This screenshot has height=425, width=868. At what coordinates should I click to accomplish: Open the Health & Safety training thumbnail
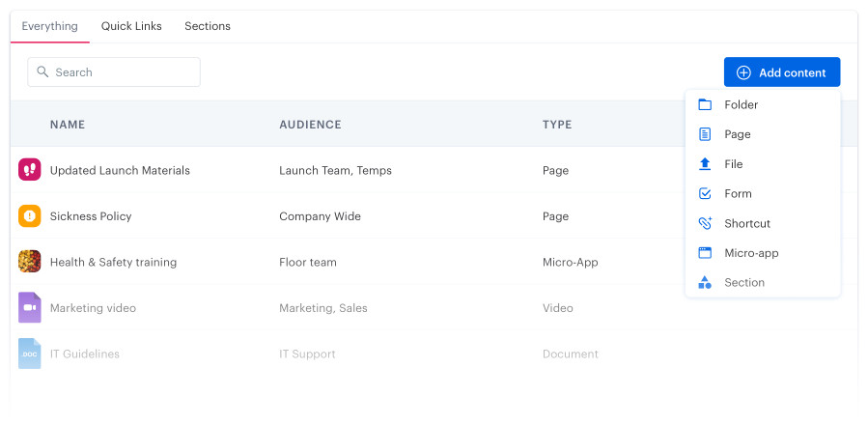pyautogui.click(x=29, y=262)
